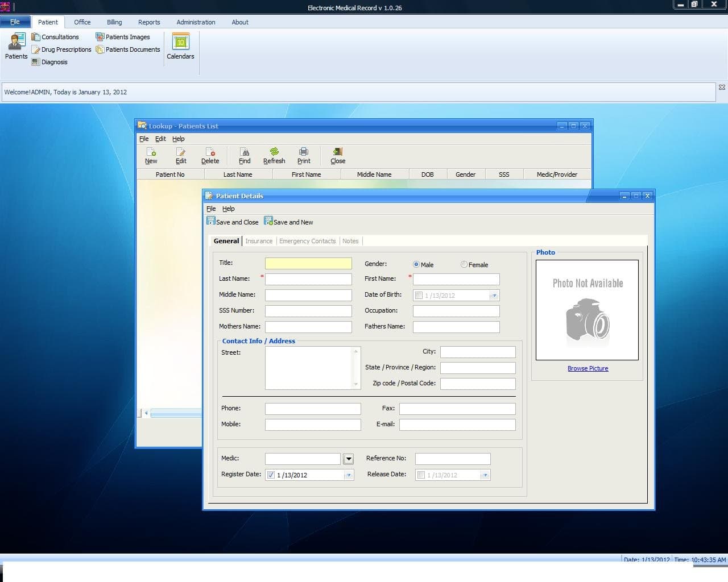The width and height of the screenshot is (728, 582).
Task: Click the Print icon in Patients List
Action: [304, 155]
